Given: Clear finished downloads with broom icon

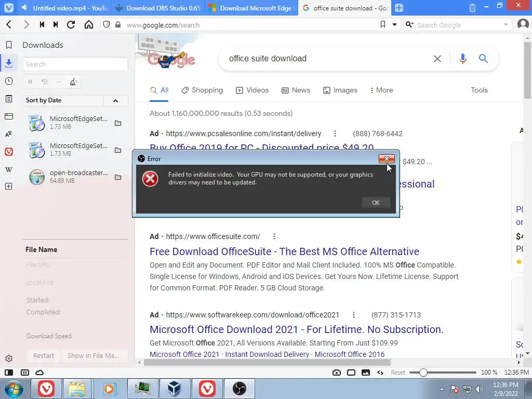Looking at the screenshot, I should (73, 82).
